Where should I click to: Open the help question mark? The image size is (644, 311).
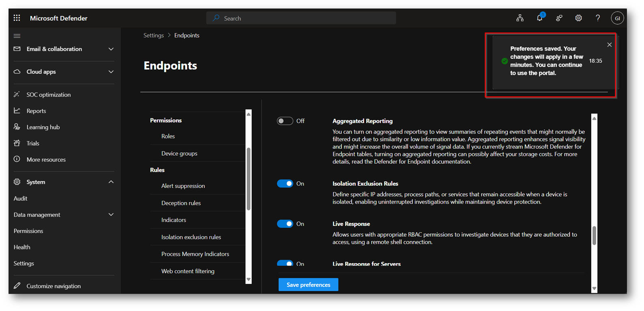tap(598, 18)
